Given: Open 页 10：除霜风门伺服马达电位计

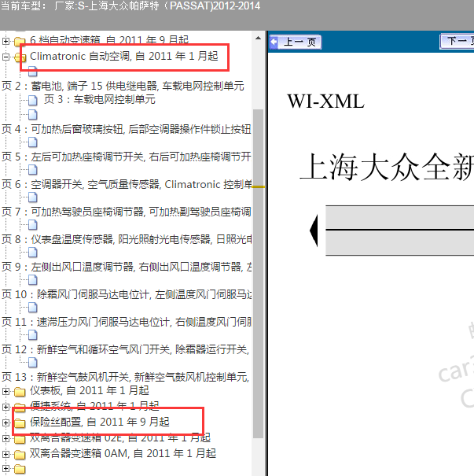Looking at the screenshot, I should coord(127,294).
